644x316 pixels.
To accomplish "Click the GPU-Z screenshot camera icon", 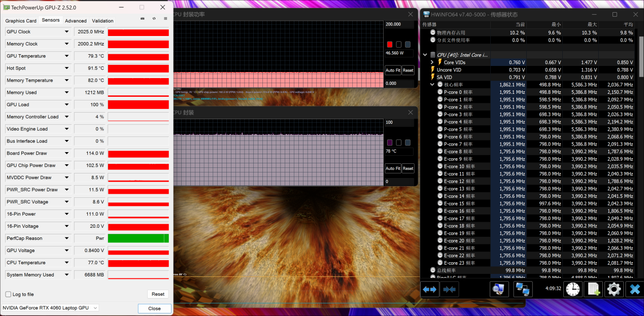I will click(x=142, y=19).
